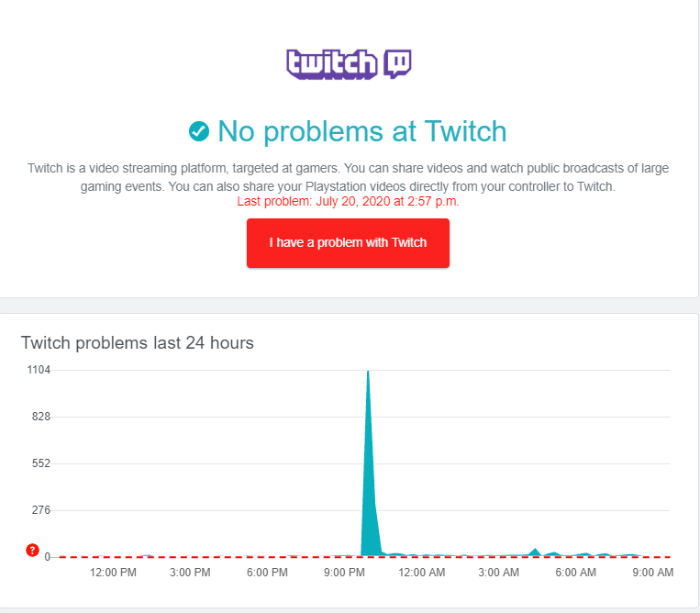700x613 pixels.
Task: Select the 6:00 AM time axis label
Action: pos(575,573)
